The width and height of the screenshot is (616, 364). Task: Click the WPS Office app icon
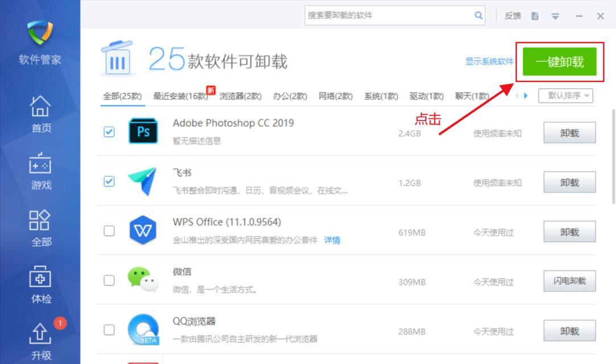click(x=143, y=230)
